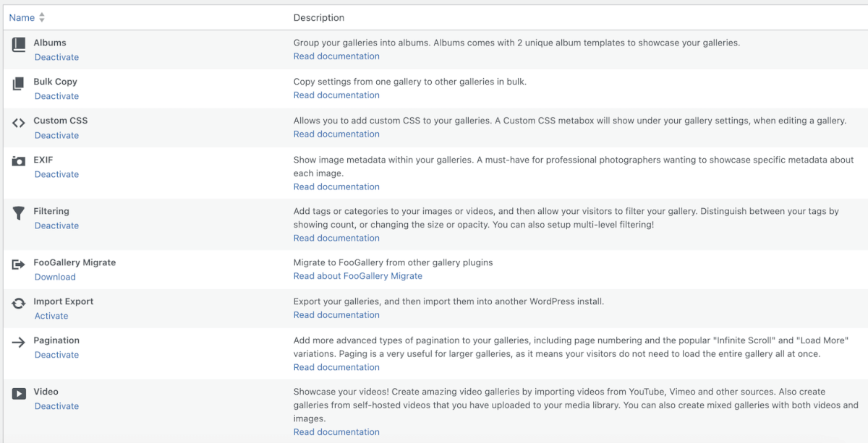This screenshot has height=443, width=868.
Task: Open Read documentation for Pagination
Action: click(336, 367)
